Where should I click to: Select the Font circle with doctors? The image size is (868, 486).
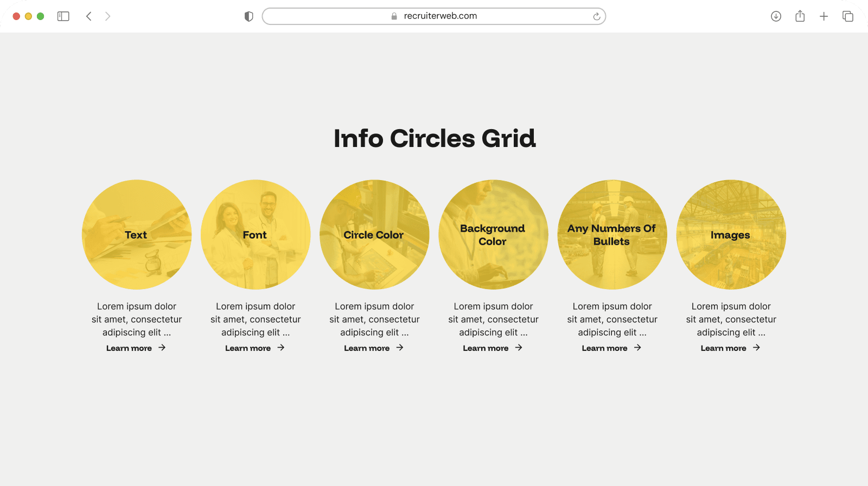[x=256, y=234]
